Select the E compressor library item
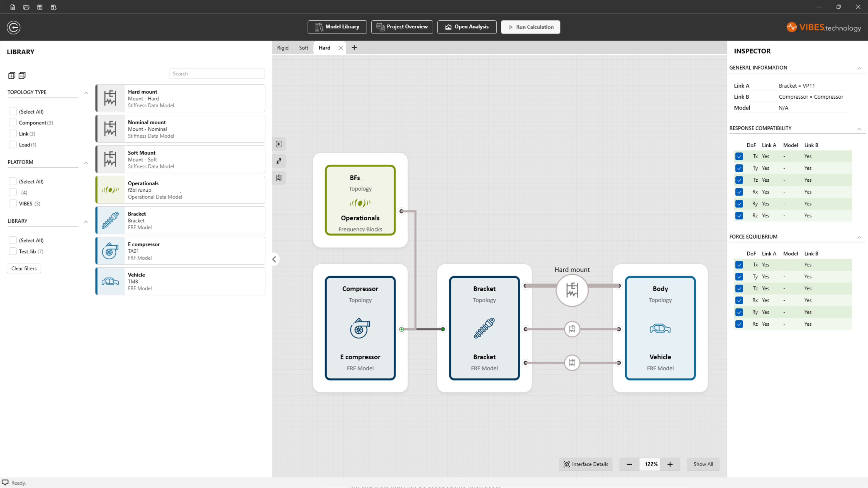Image resolution: width=868 pixels, height=488 pixels. coord(180,251)
